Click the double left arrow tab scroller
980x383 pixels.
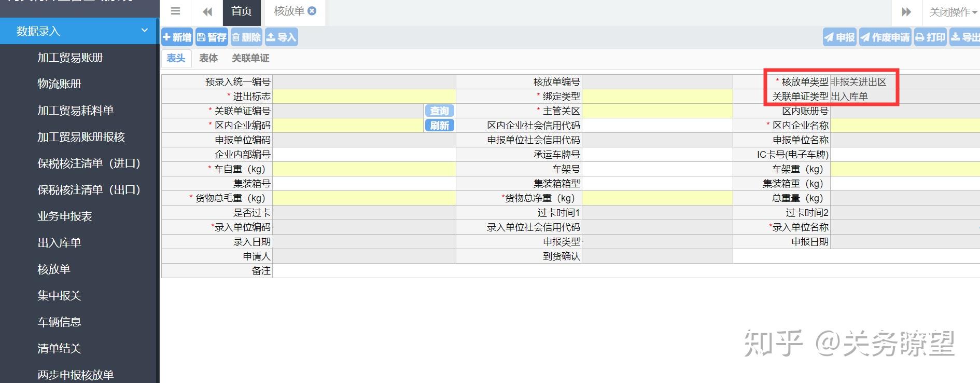[x=207, y=12]
